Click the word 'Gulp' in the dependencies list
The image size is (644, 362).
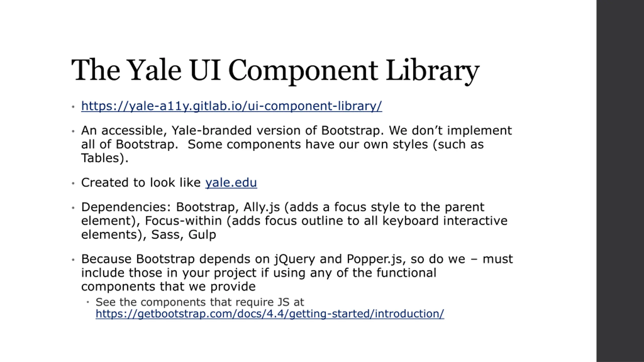tap(202, 235)
